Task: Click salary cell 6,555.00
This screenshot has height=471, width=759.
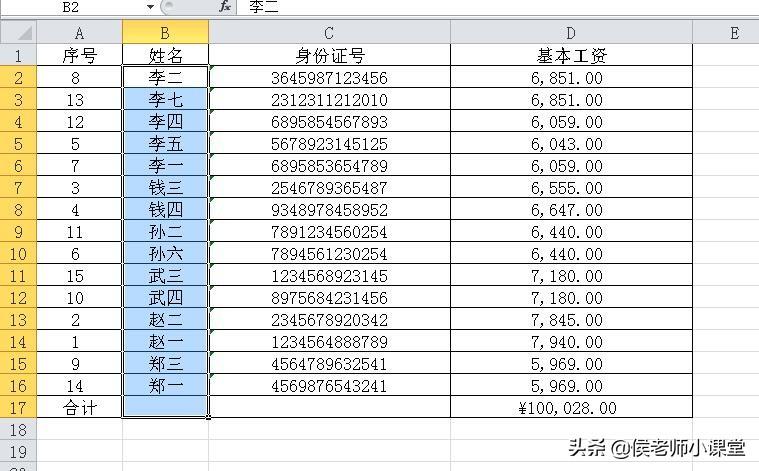Action: tap(571, 188)
